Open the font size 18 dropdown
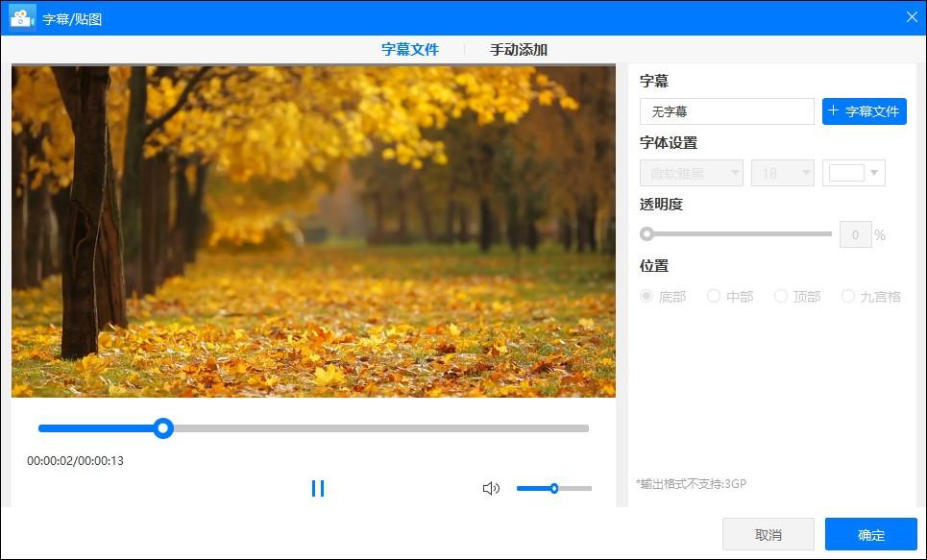The width and height of the screenshot is (927, 560). coord(782,173)
